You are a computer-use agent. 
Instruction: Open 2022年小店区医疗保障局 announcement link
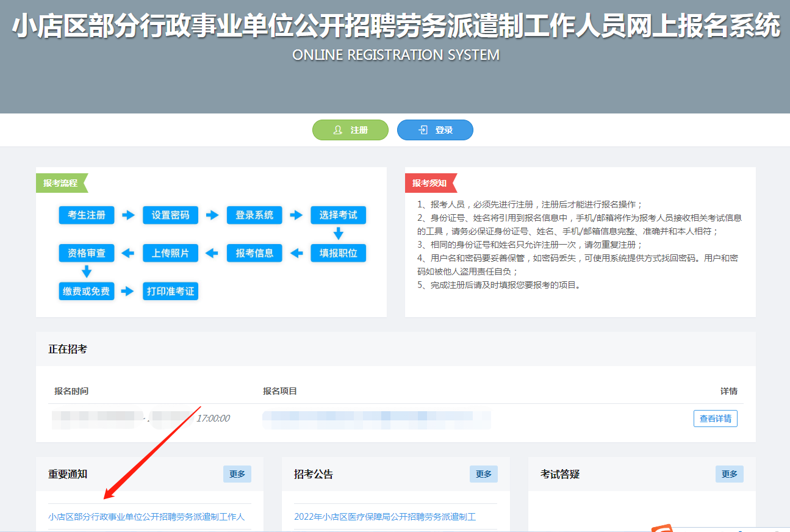coord(385,517)
